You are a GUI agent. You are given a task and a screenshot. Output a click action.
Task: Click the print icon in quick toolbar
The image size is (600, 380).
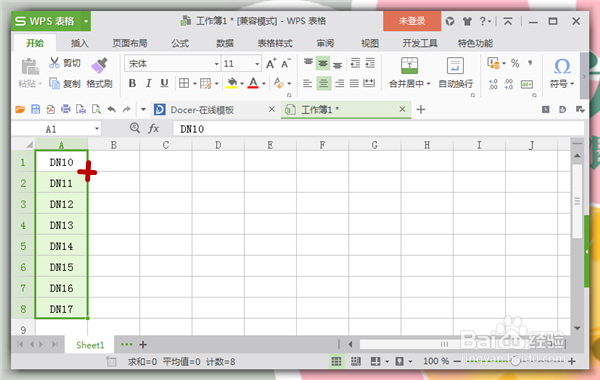pyautogui.click(x=66, y=110)
